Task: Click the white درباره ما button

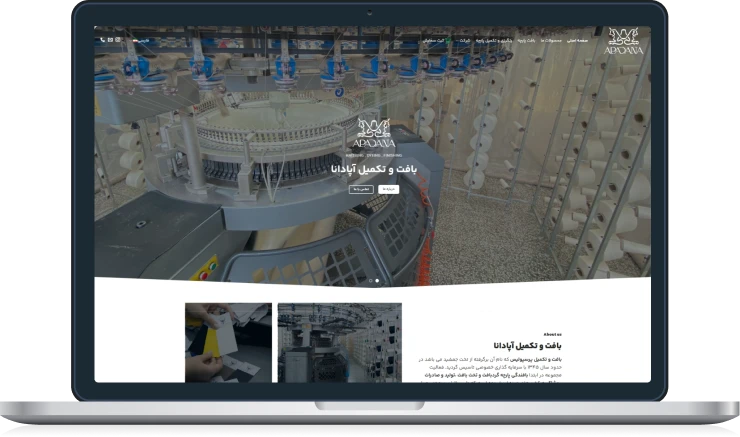Action: (387, 188)
